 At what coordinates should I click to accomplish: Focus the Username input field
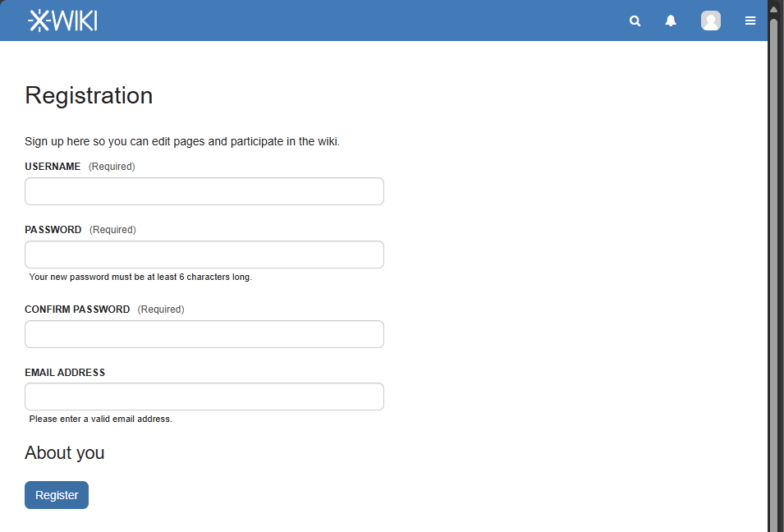[x=204, y=191]
